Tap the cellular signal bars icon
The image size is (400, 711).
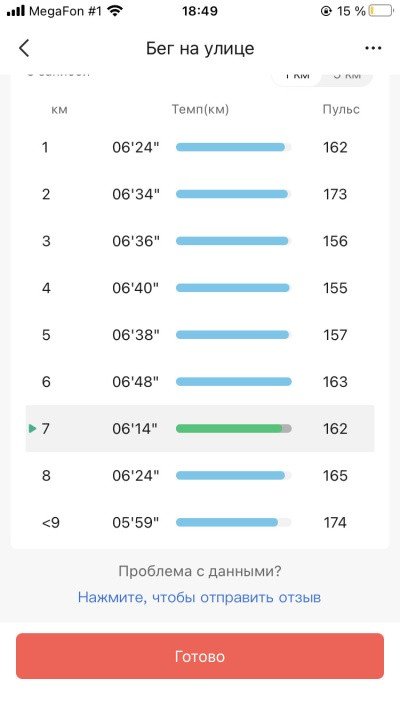click(15, 11)
